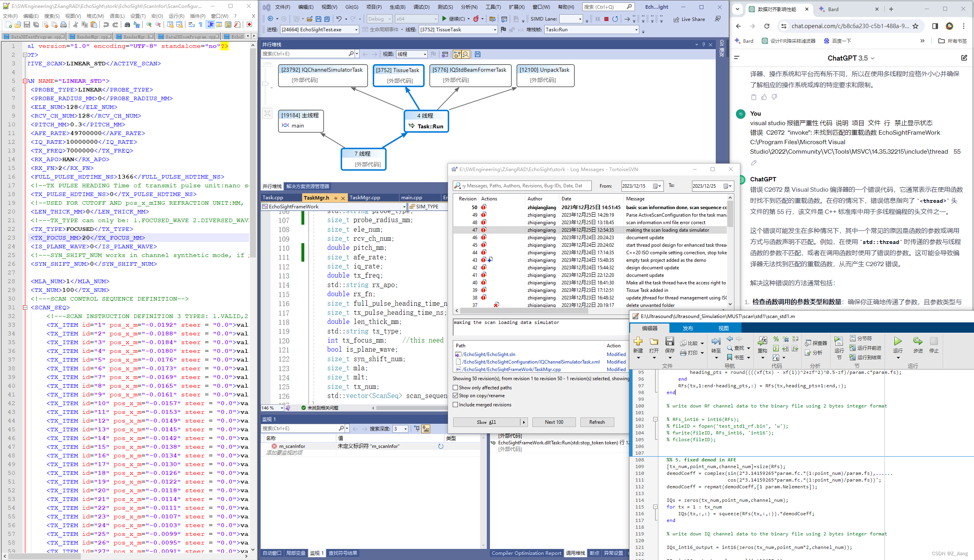974x560 pixels.
Task: Click the log message filter search field
Action: 522,186
